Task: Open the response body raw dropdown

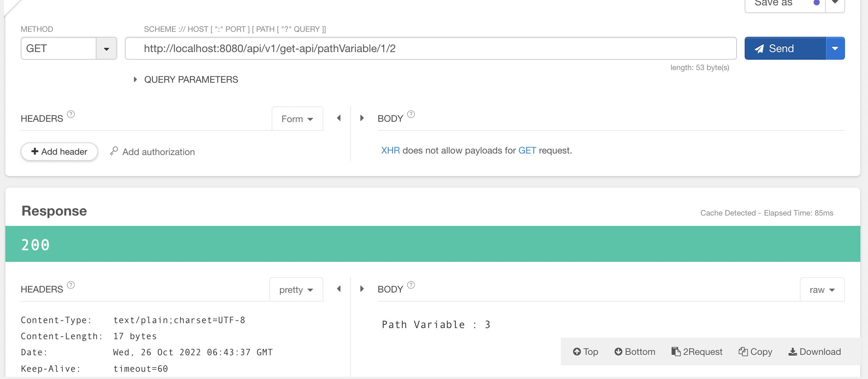Action: click(822, 290)
